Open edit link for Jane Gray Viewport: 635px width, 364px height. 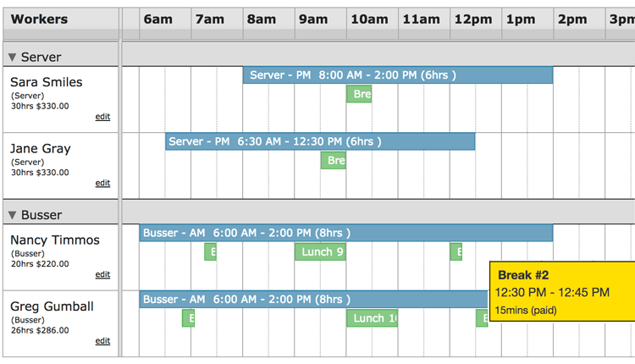[102, 183]
